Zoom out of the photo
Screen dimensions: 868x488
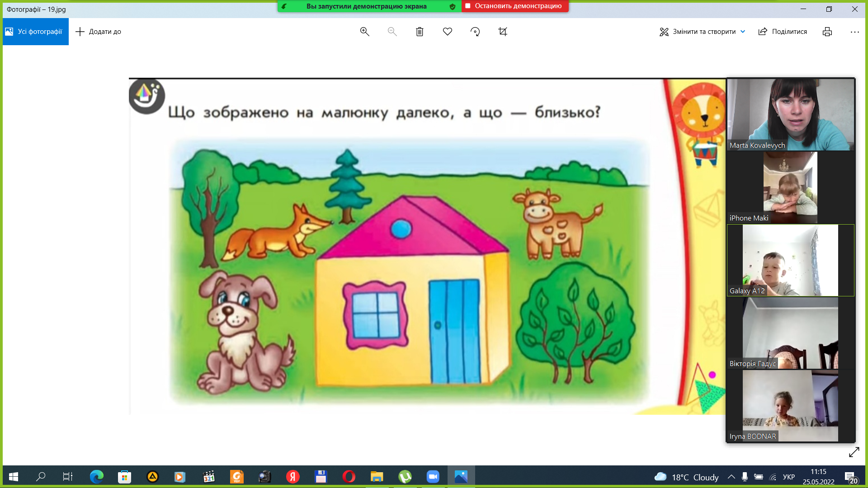[392, 32]
